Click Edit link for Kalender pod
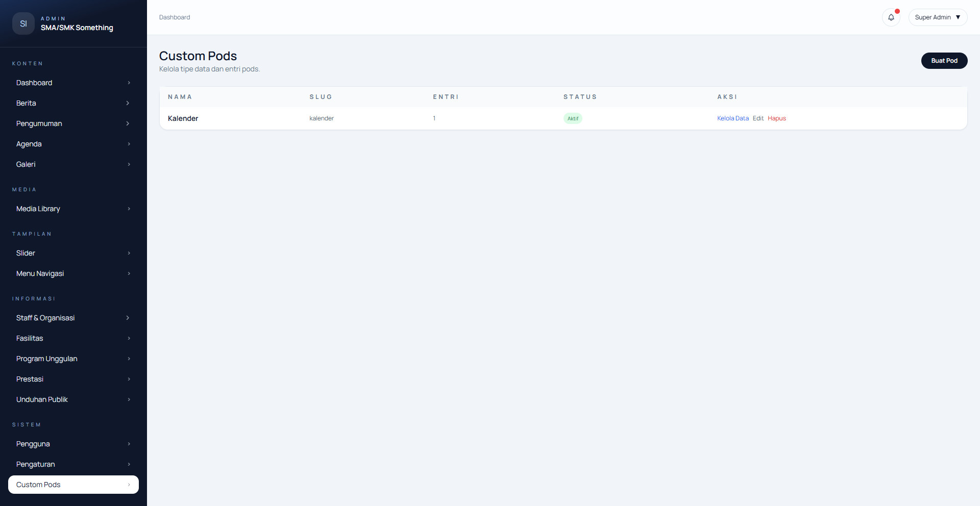 tap(758, 118)
